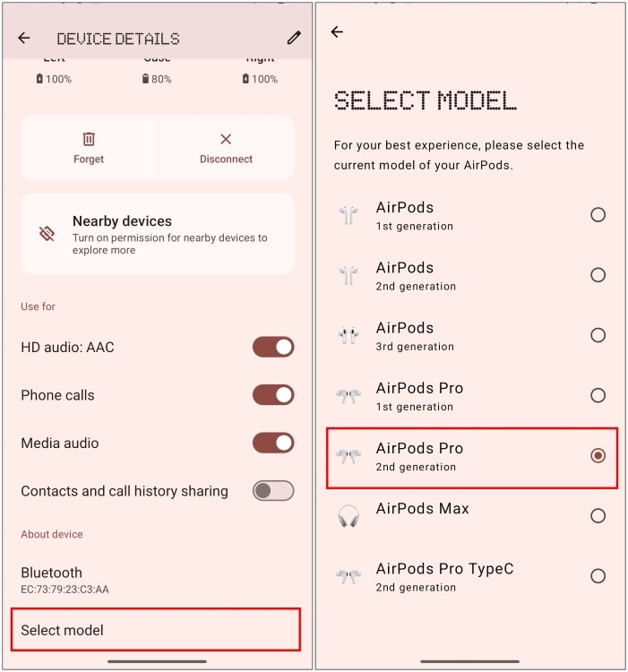Disable the Phone calls switch

[273, 395]
